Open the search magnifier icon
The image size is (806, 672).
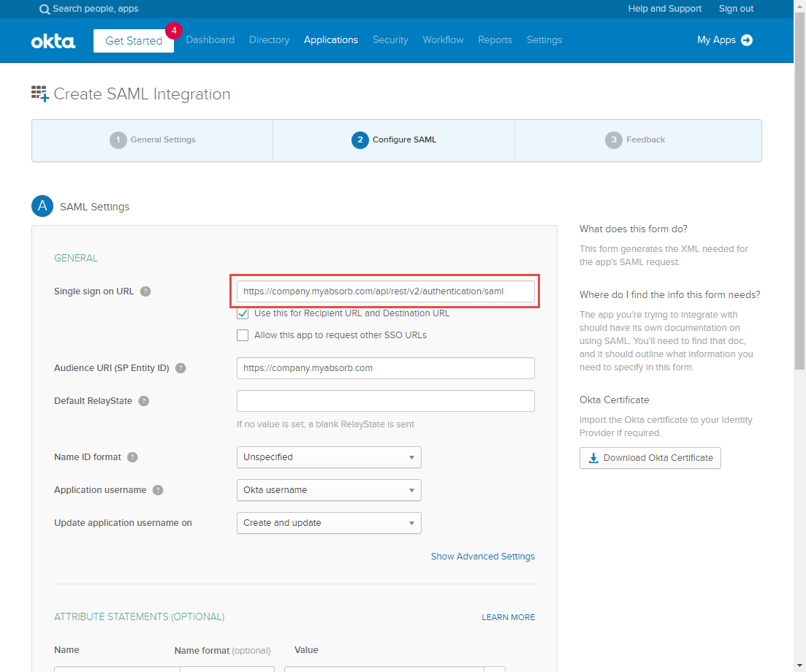tap(44, 9)
